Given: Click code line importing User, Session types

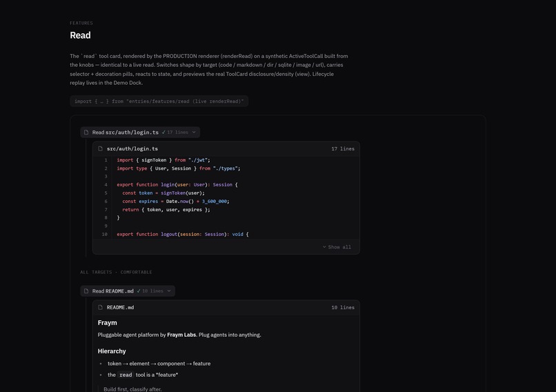Looking at the screenshot, I should tap(179, 168).
